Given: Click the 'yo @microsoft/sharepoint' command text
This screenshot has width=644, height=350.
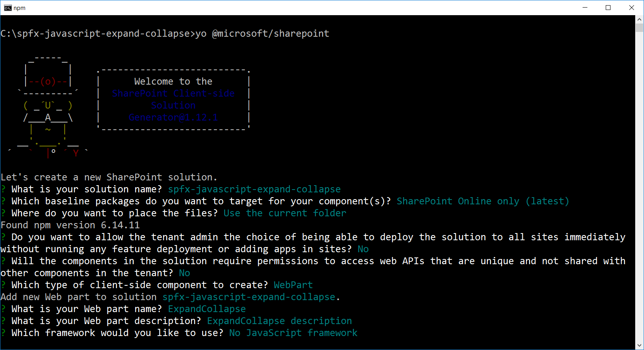Looking at the screenshot, I should [x=262, y=34].
